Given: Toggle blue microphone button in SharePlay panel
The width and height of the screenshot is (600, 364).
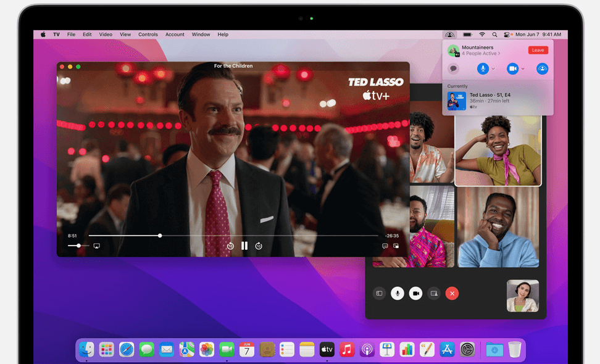Looking at the screenshot, I should point(483,69).
